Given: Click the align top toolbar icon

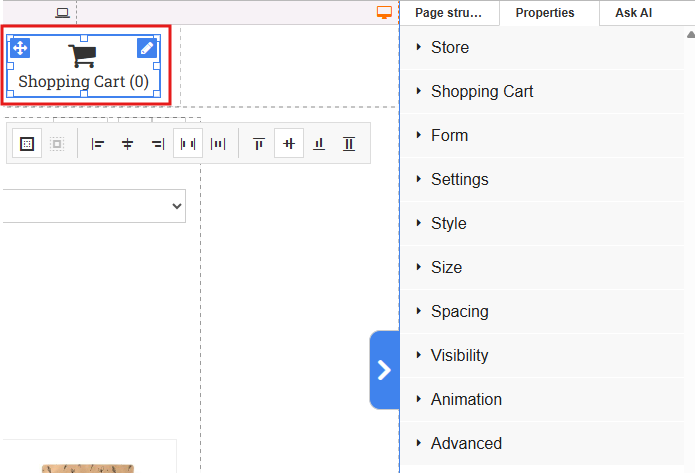Looking at the screenshot, I should coord(259,144).
